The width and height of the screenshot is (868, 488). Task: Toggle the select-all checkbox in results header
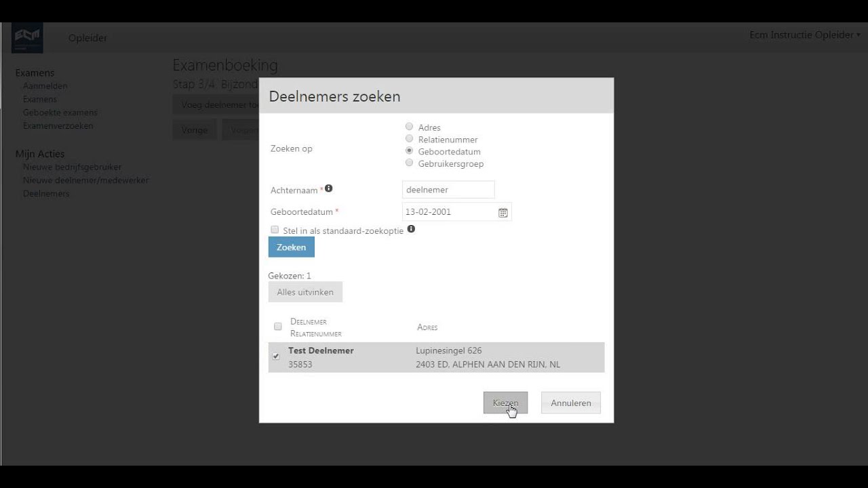point(277,327)
